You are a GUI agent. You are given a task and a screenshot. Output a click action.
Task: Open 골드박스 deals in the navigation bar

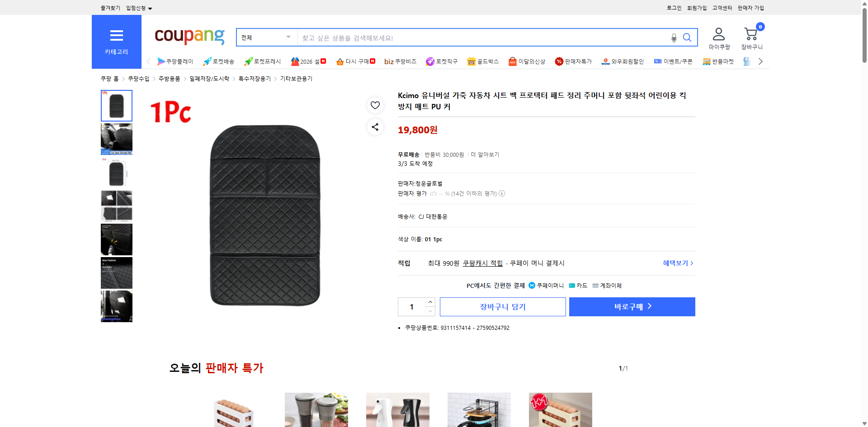click(x=483, y=61)
